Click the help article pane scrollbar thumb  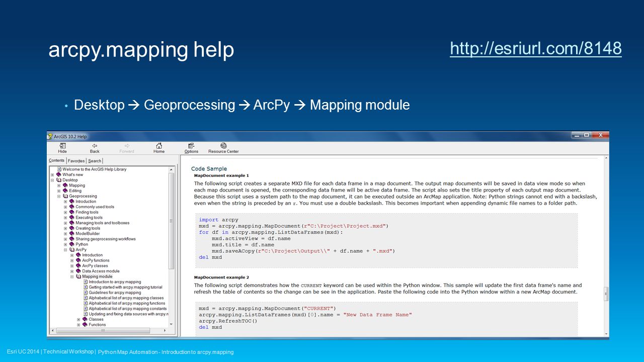click(x=606, y=293)
